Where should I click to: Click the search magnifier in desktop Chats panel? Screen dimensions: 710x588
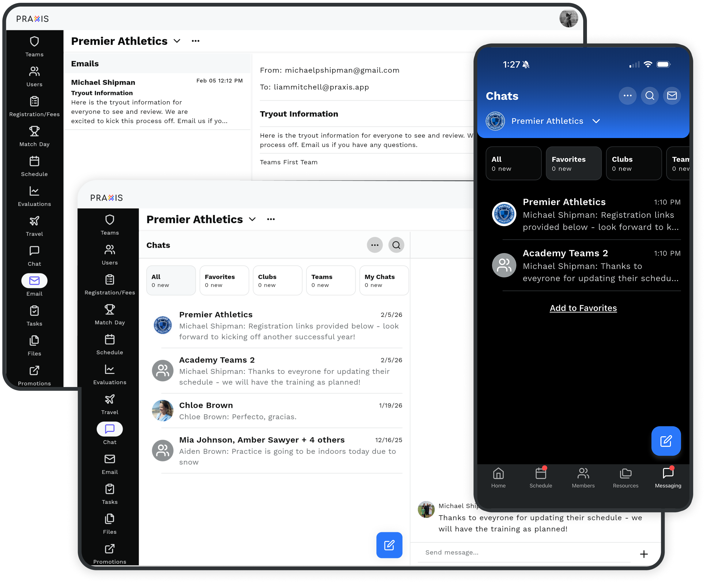click(396, 245)
